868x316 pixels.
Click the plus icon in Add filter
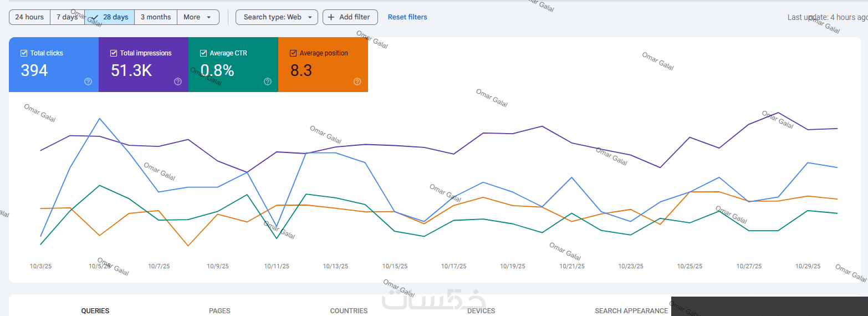(331, 17)
